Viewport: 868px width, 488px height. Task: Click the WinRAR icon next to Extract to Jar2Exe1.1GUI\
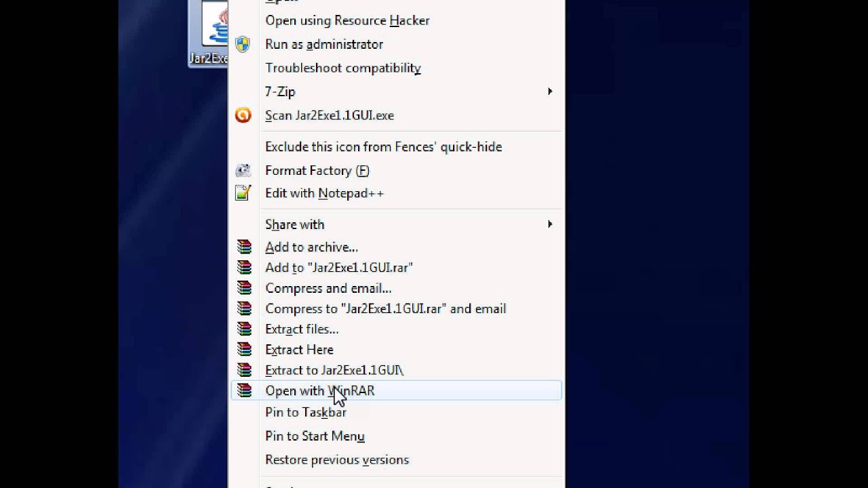244,370
